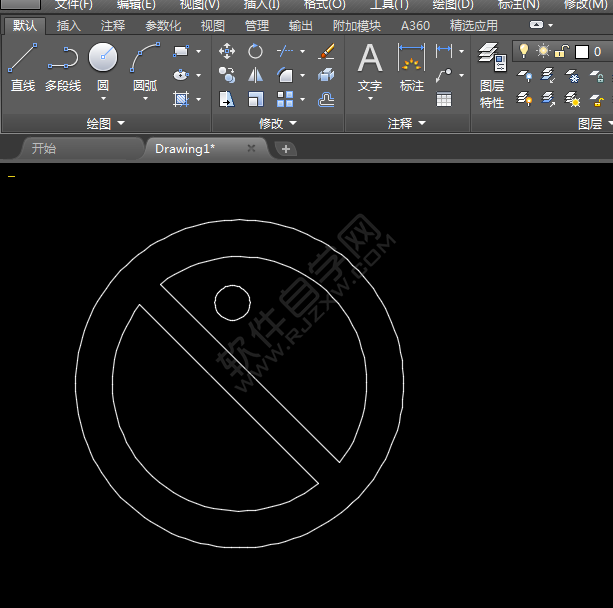This screenshot has height=608, width=613.
Task: Expand the Array tool dropdown arrow
Action: 303,99
